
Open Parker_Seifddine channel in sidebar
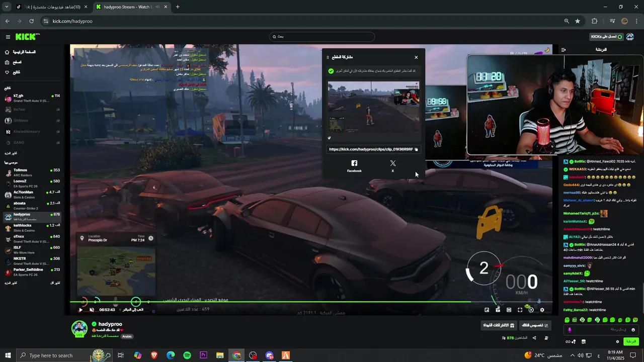pyautogui.click(x=32, y=272)
